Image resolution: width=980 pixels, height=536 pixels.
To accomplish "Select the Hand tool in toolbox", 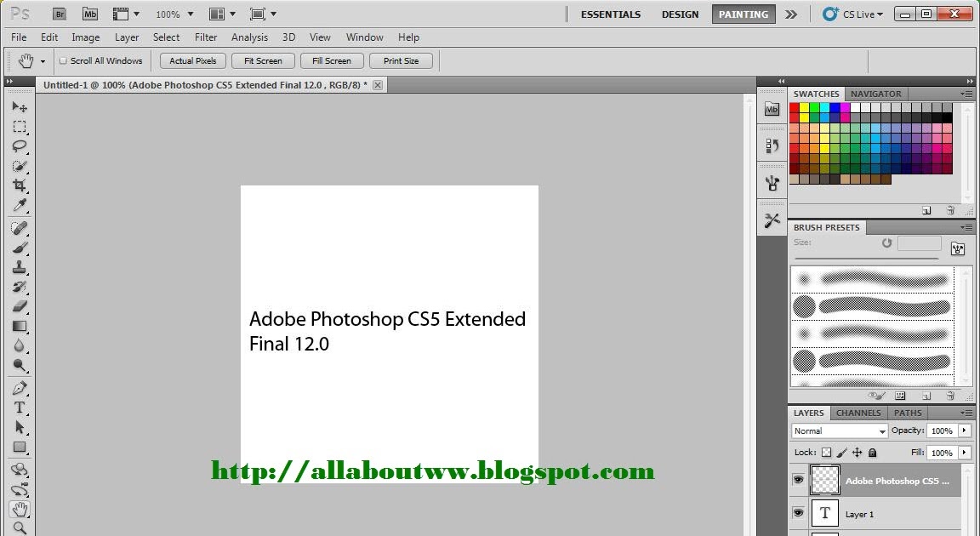I will pyautogui.click(x=20, y=509).
